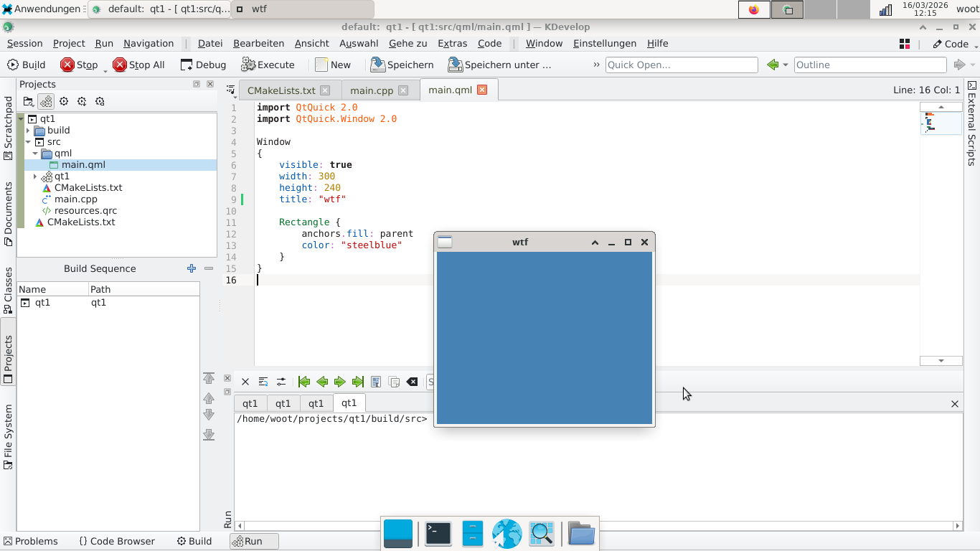Open resources.qrc in the project tree
The width and height of the screenshot is (980, 551).
(85, 211)
